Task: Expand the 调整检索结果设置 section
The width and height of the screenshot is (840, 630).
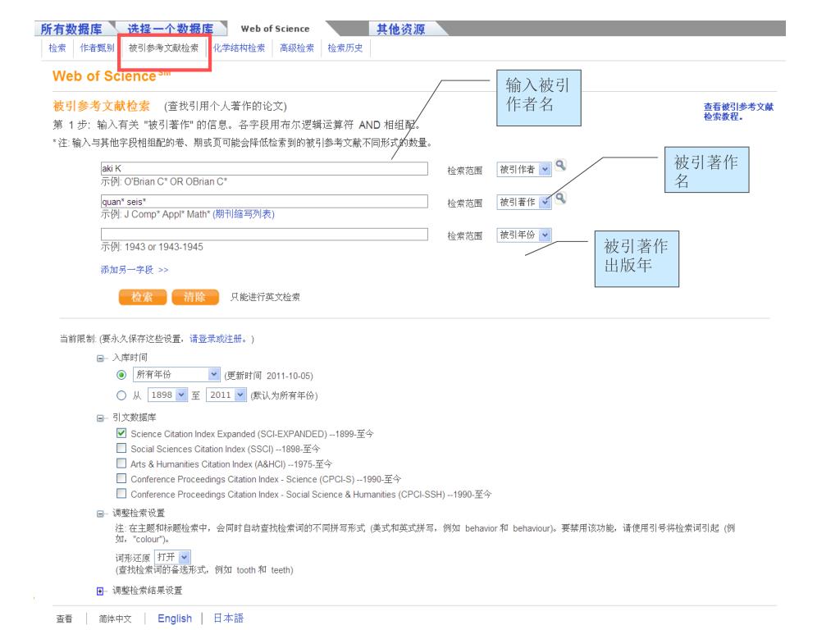Action: point(100,591)
